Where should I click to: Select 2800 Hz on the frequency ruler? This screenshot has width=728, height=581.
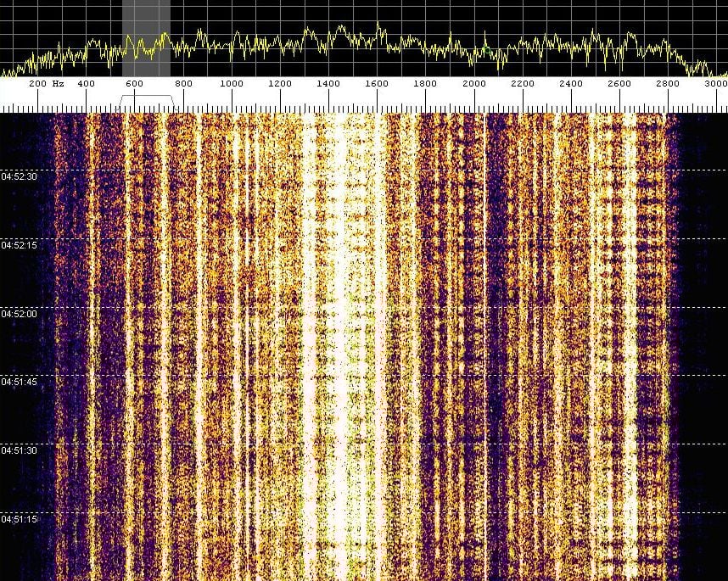[668, 83]
